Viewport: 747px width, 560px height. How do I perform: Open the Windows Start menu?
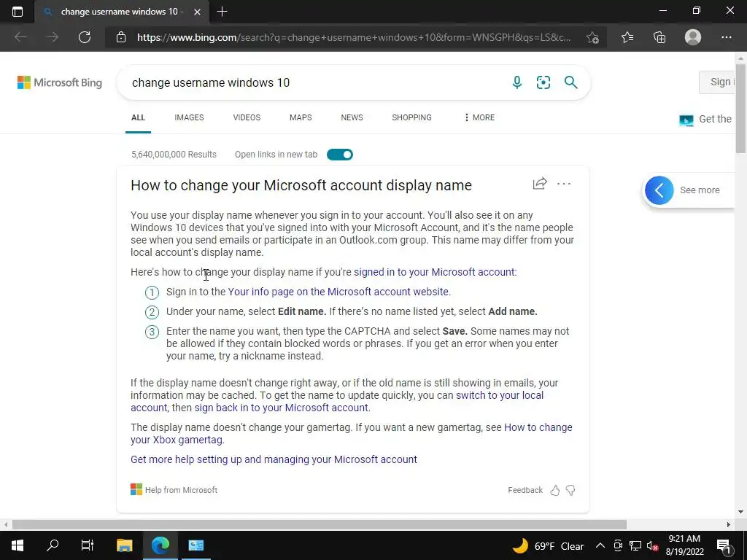click(18, 545)
